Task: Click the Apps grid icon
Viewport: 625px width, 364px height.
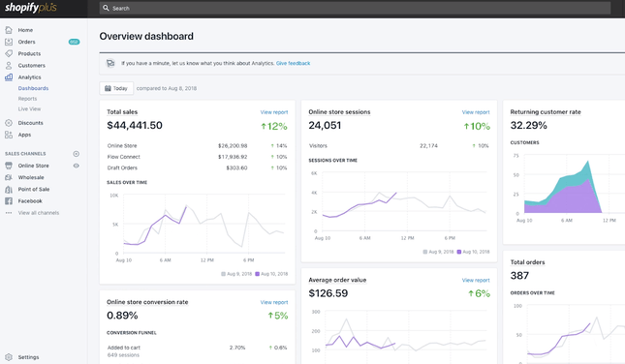Action: tap(9, 135)
